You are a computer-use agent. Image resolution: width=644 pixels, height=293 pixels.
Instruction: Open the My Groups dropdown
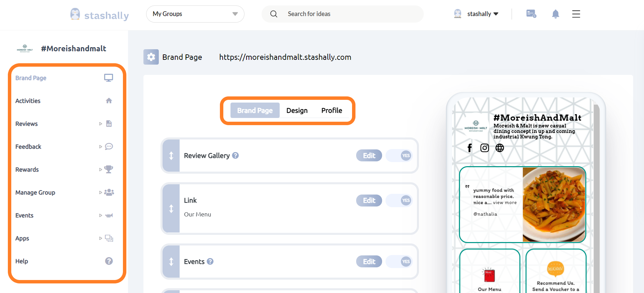[195, 14]
